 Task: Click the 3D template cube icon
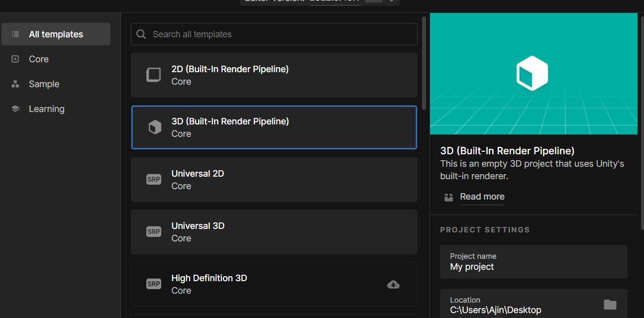155,127
